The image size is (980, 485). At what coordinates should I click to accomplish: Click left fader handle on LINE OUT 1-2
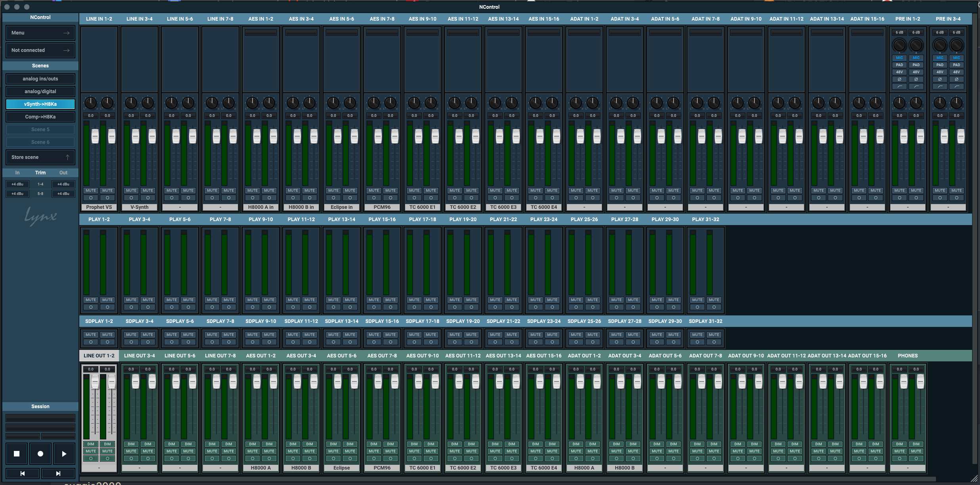point(95,382)
